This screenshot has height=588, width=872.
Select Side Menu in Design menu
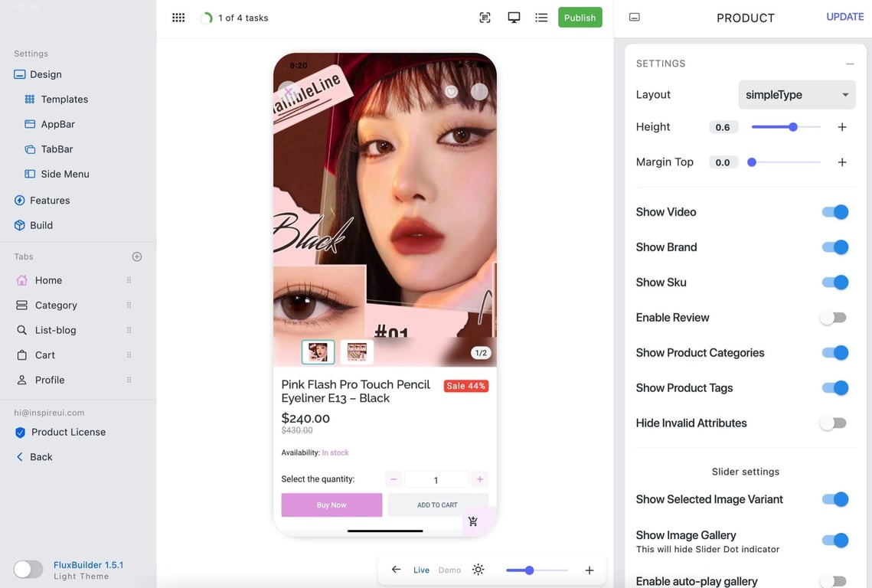click(65, 174)
